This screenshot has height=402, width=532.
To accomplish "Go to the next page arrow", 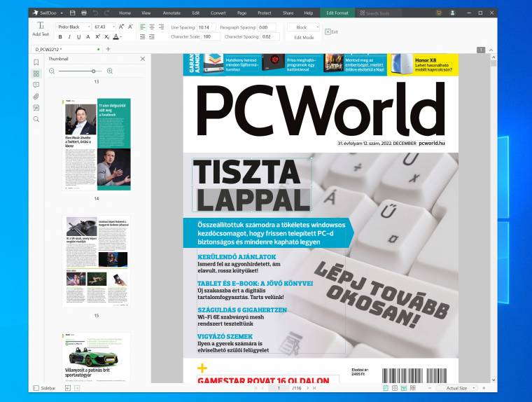I will pos(308,388).
